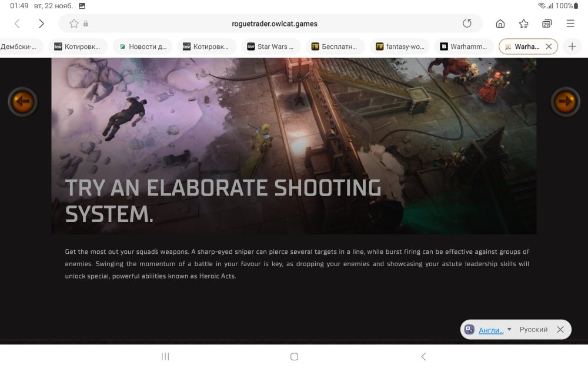Select Русский in the translation bar
The height and width of the screenshot is (368, 588).
tap(533, 329)
